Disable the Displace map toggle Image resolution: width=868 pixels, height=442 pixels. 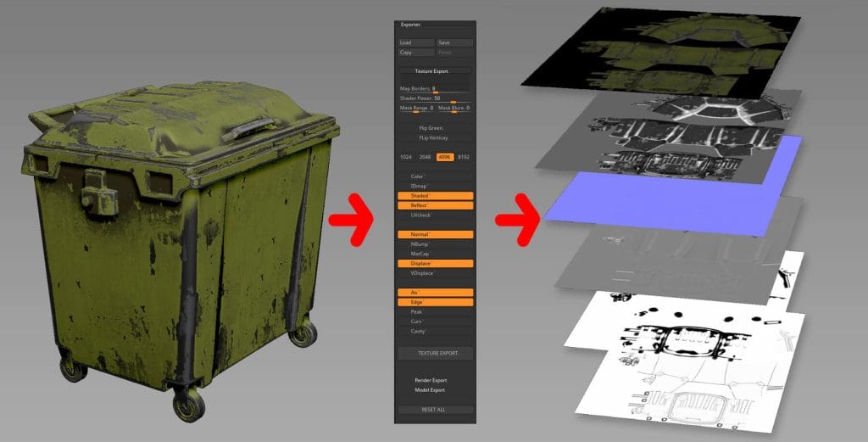pyautogui.click(x=435, y=263)
